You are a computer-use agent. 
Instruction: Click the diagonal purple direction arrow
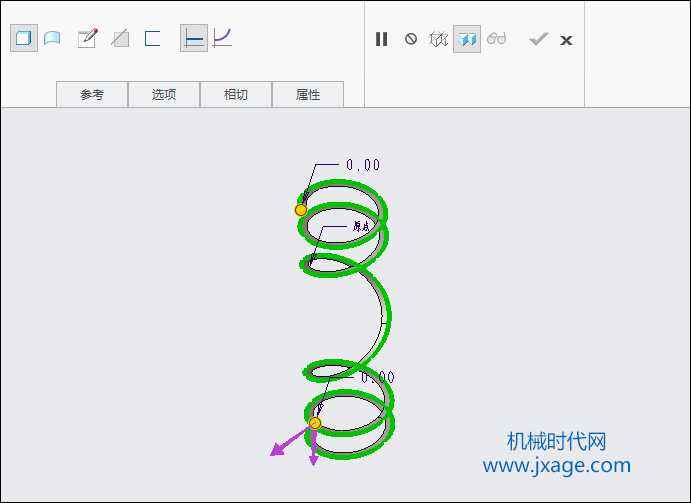click(x=289, y=441)
